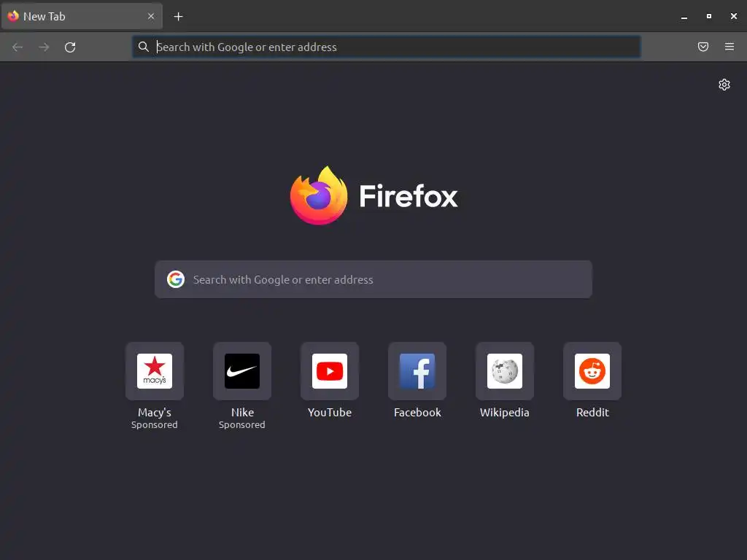Image resolution: width=747 pixels, height=560 pixels.
Task: Close the New Tab tab
Action: (151, 16)
